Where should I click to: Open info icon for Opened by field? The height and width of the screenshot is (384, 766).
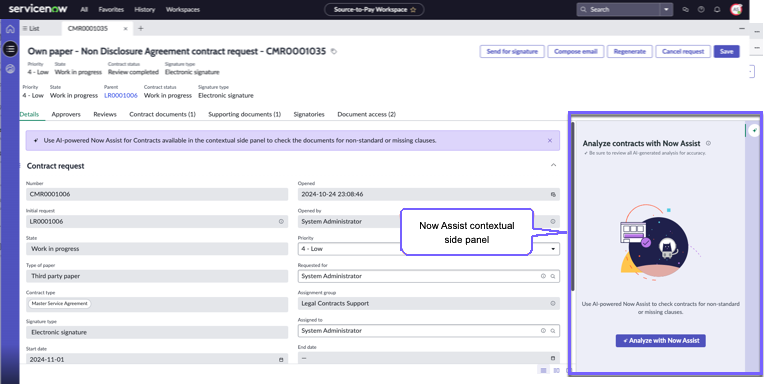click(x=553, y=221)
